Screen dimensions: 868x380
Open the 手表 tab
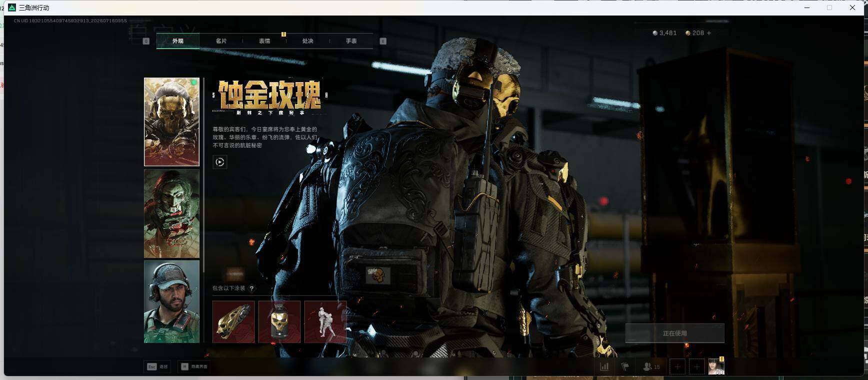point(351,41)
